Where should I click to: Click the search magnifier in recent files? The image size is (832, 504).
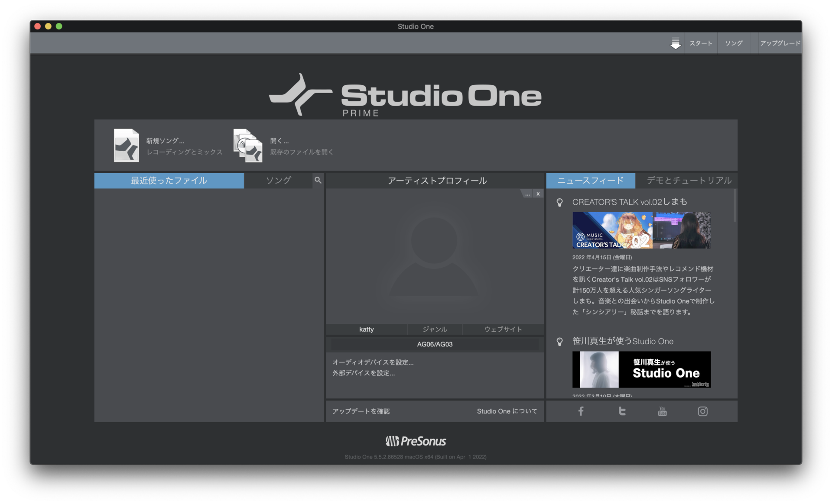click(x=318, y=180)
